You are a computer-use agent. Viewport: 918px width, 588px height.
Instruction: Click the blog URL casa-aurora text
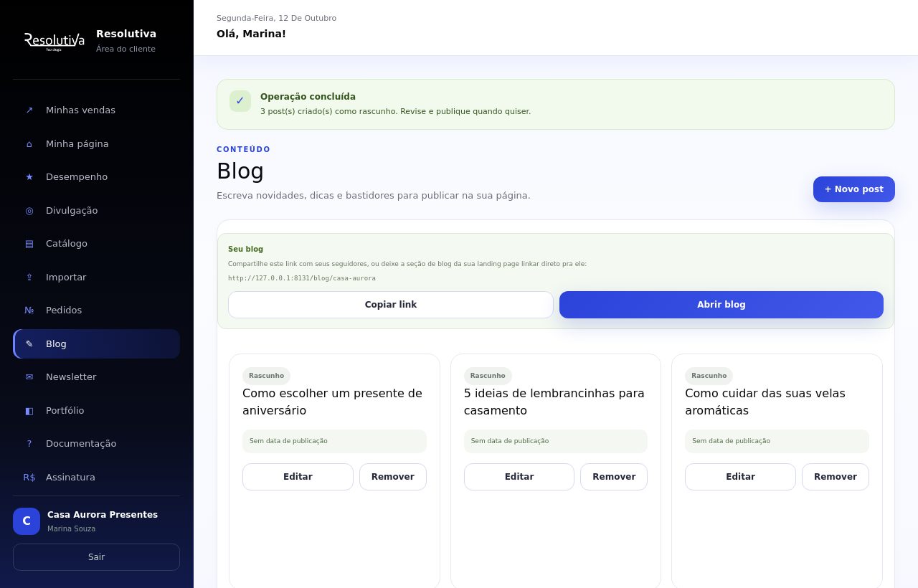tap(302, 278)
